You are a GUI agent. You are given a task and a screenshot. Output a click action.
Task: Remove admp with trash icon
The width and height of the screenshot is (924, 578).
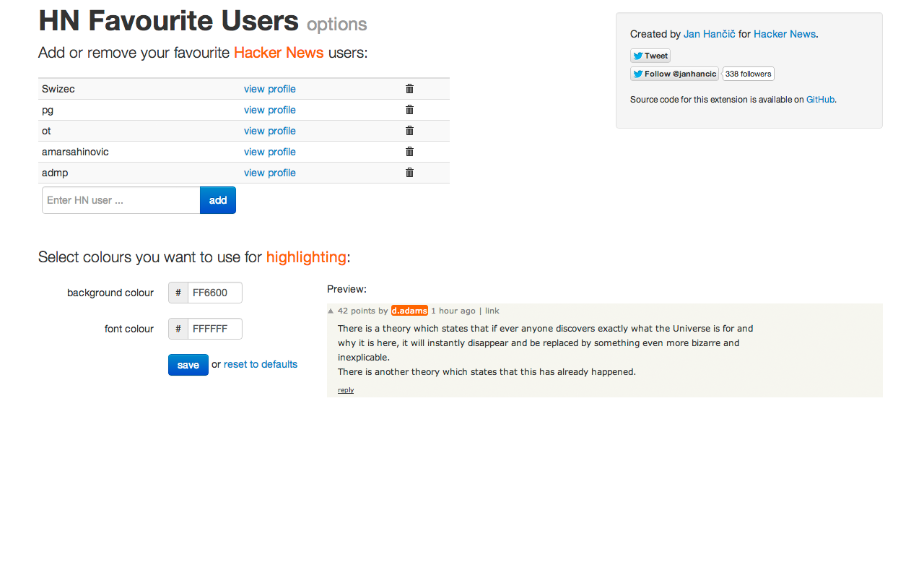(409, 173)
